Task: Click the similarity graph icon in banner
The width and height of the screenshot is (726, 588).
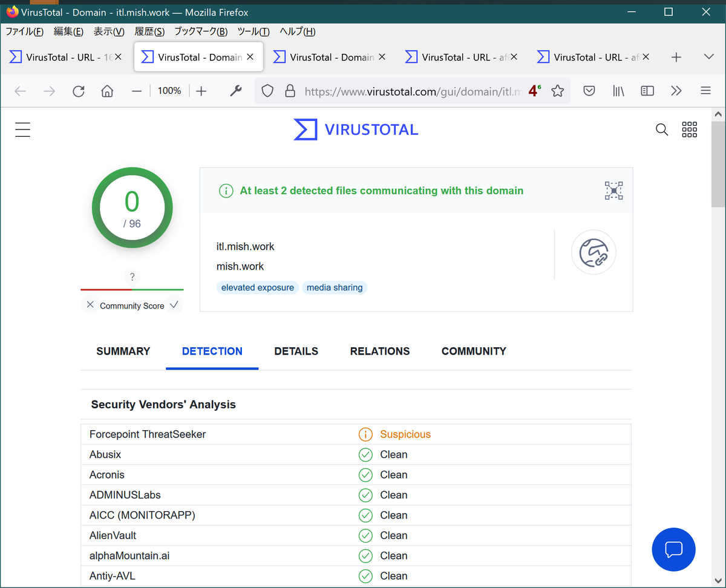Action: click(613, 191)
